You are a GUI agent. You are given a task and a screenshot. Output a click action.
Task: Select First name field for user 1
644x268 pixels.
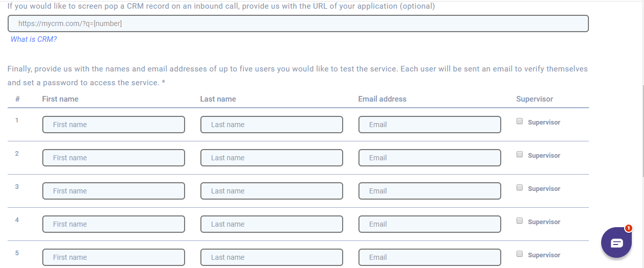114,125
